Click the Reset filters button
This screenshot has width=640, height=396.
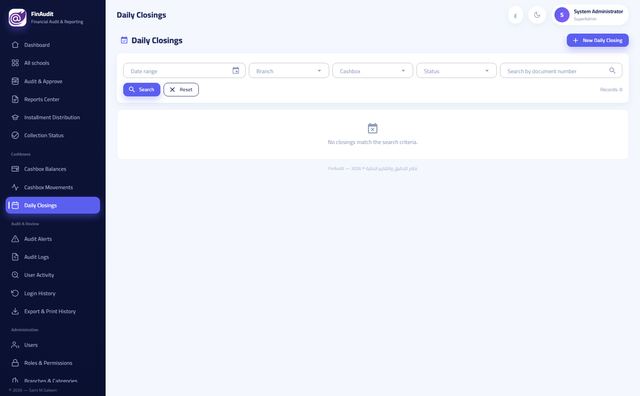181,89
